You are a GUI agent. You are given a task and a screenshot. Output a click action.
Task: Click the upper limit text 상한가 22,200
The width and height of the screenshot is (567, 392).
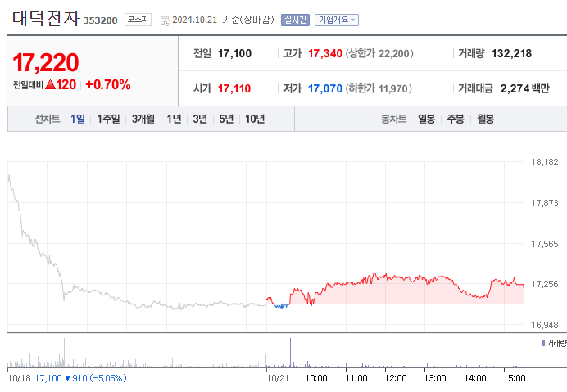[x=379, y=53]
